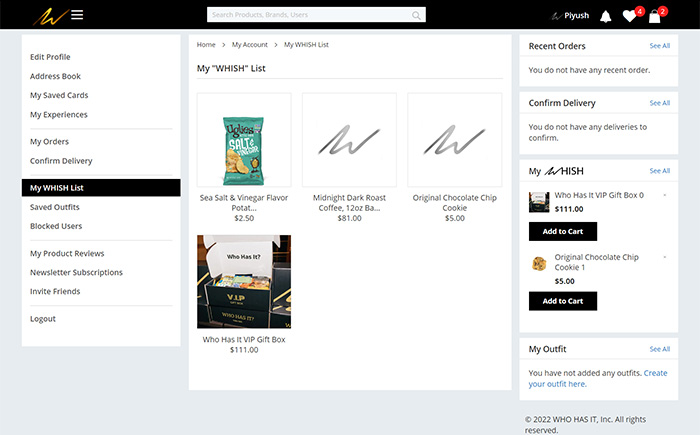700x435 pixels.
Task: Focus the Search Products input field
Action: tap(316, 15)
